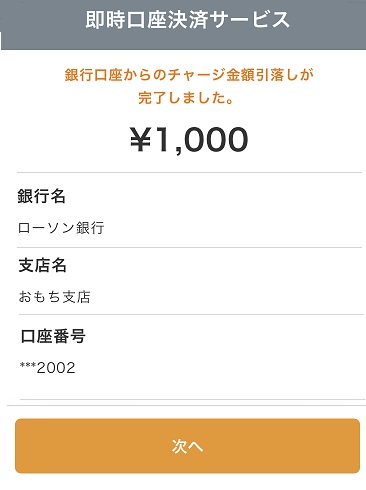This screenshot has height=490, width=366.
Task: Click the 支店名 label
Action: point(42,265)
